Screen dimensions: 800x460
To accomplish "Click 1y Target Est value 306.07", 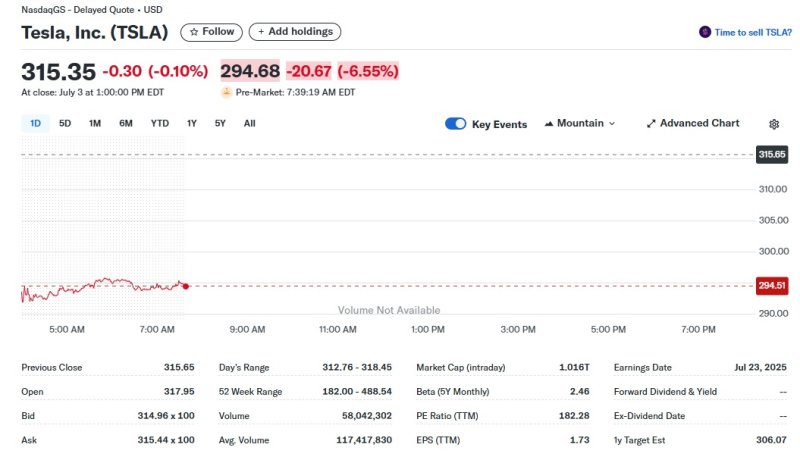I will (x=771, y=440).
